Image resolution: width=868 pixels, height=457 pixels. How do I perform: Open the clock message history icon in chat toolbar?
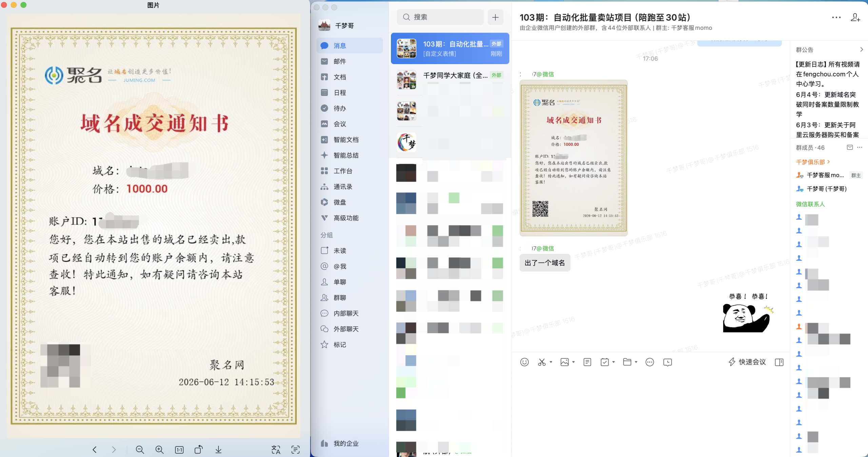(667, 362)
